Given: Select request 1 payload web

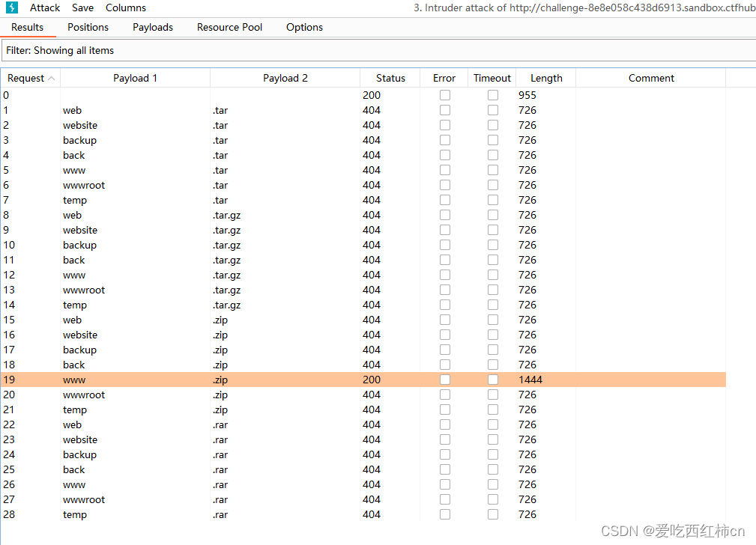Looking at the screenshot, I should [73, 110].
